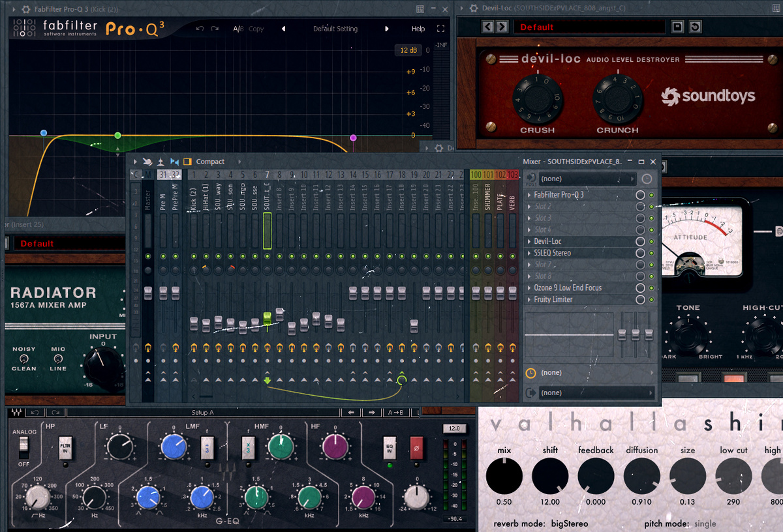Disable the Devil-Loc slot enable LED
The image size is (783, 532).
(651, 242)
